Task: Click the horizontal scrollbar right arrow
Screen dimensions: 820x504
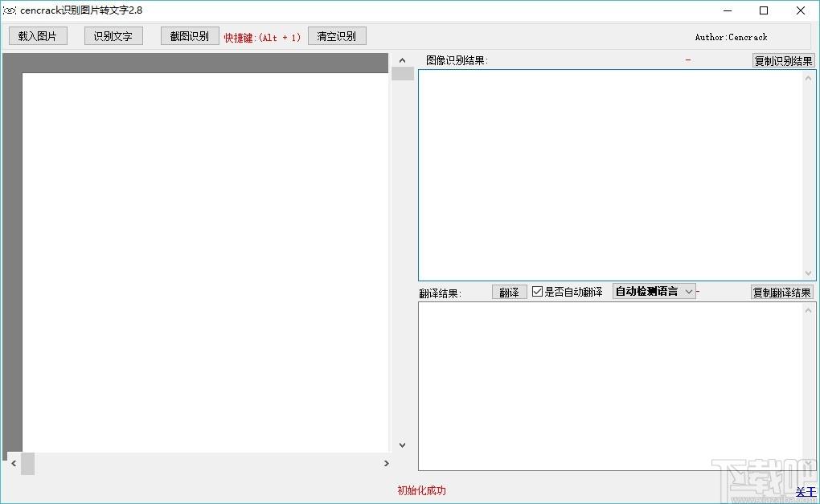Action: [x=386, y=463]
